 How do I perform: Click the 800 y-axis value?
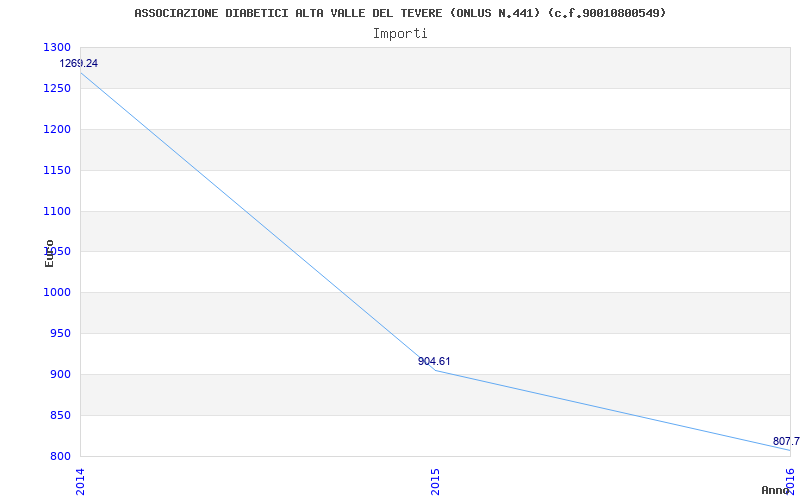tap(60, 456)
